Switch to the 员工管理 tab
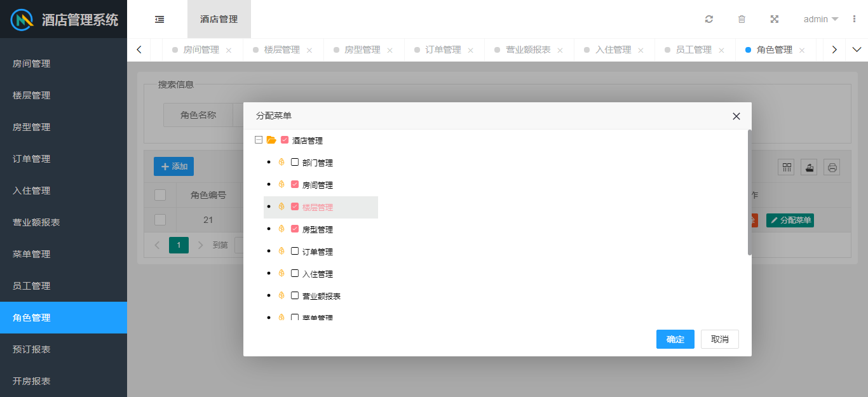 pos(693,50)
